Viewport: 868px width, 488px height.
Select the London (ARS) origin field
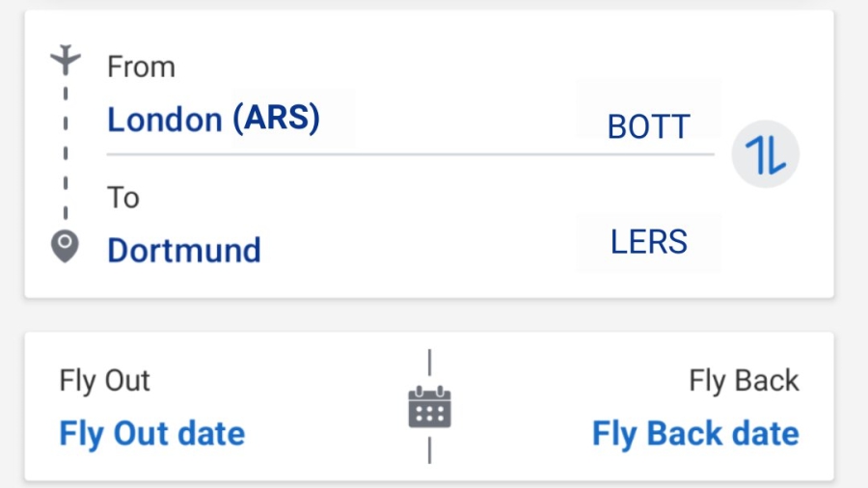[x=213, y=120]
